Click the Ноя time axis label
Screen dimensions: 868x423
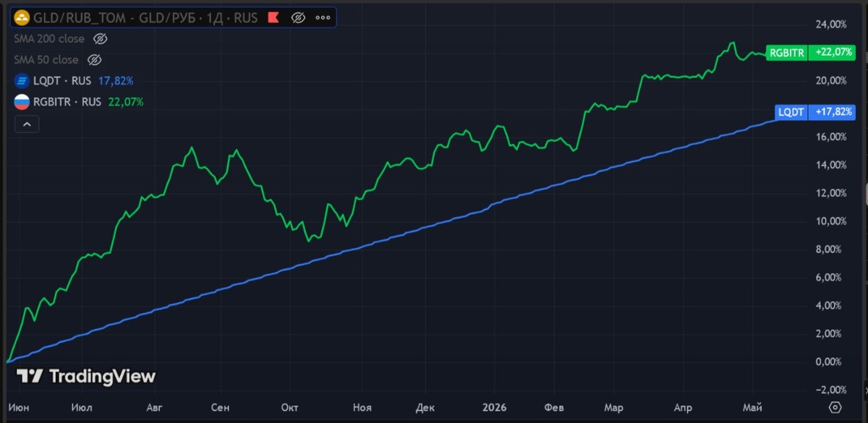click(362, 408)
